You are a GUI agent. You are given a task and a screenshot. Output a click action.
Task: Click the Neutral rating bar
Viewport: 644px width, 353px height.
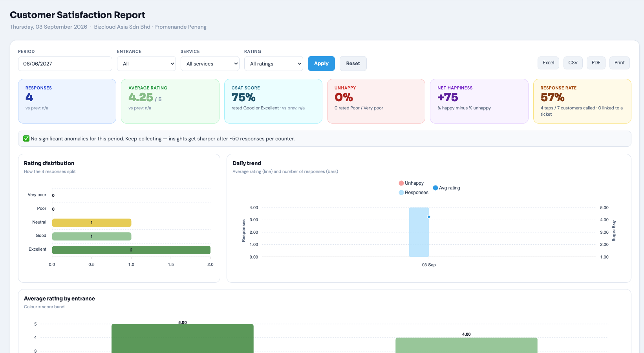pos(91,223)
